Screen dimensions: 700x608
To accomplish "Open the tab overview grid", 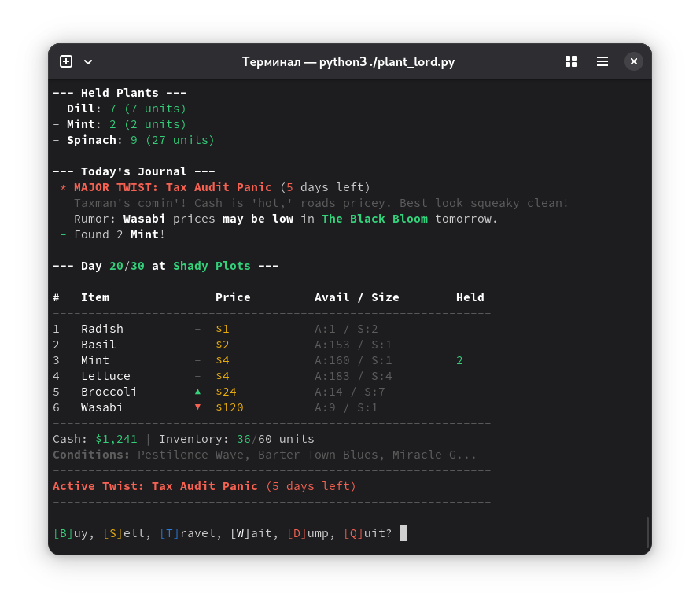I will (570, 61).
